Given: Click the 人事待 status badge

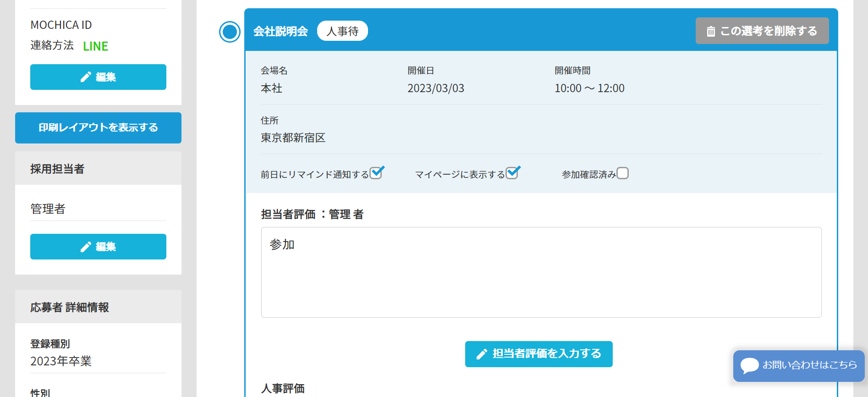Looking at the screenshot, I should 342,31.
